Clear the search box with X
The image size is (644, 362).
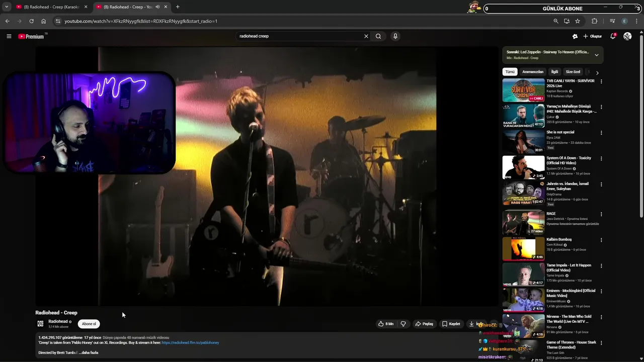tap(366, 36)
